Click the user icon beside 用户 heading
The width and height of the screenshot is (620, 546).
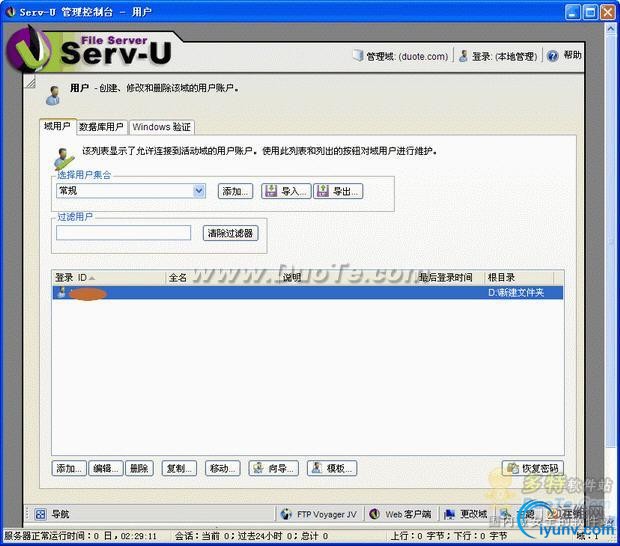[x=53, y=96]
